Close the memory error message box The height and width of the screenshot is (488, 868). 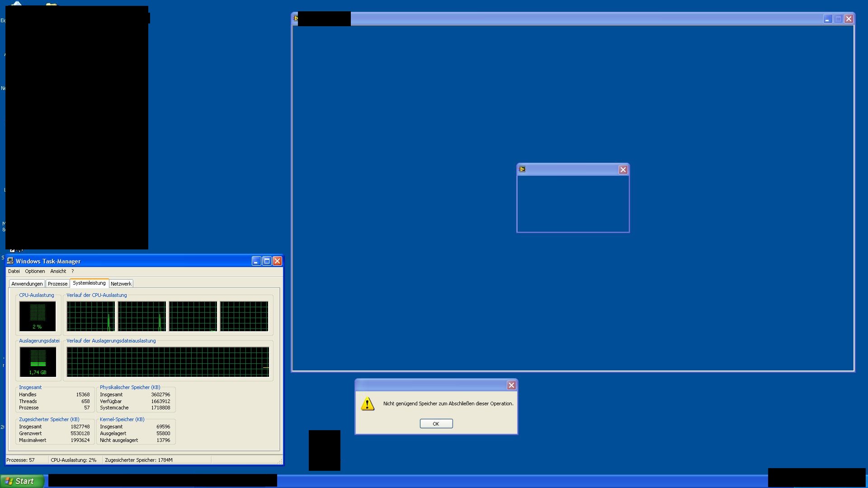pos(511,385)
